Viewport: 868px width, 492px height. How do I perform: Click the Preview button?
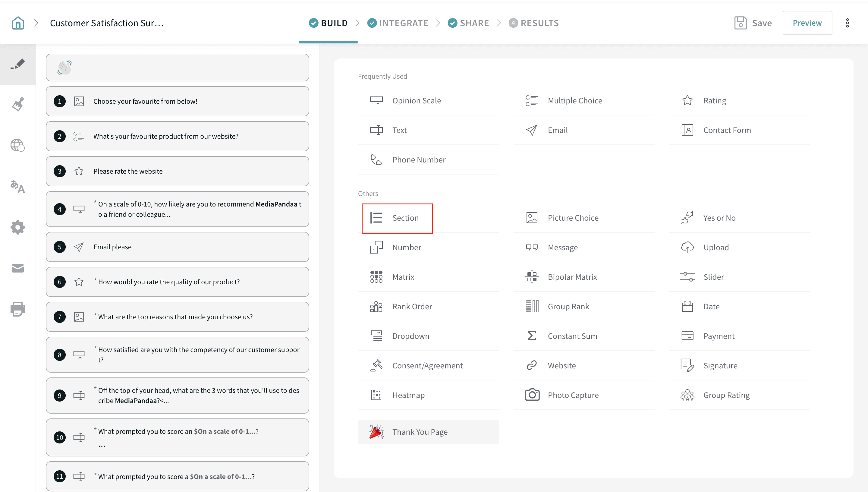point(807,23)
